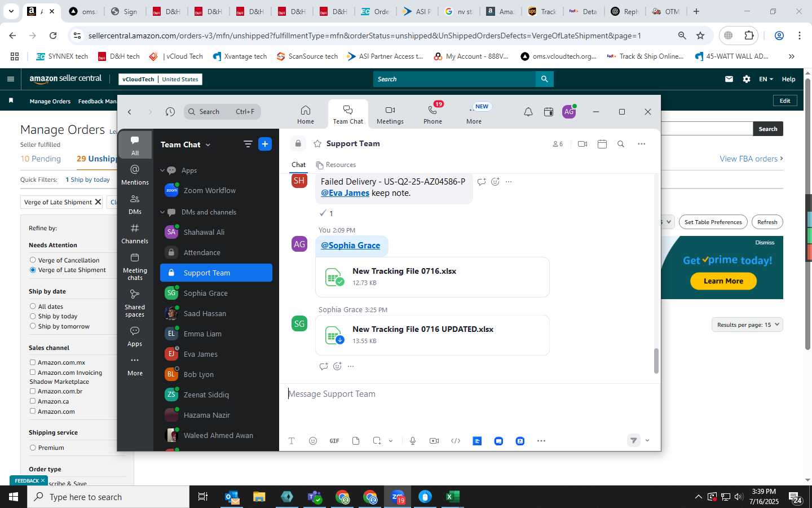Screen dimensions: 812x508
Task: Click the Zoom history clock icon
Action: [x=170, y=112]
